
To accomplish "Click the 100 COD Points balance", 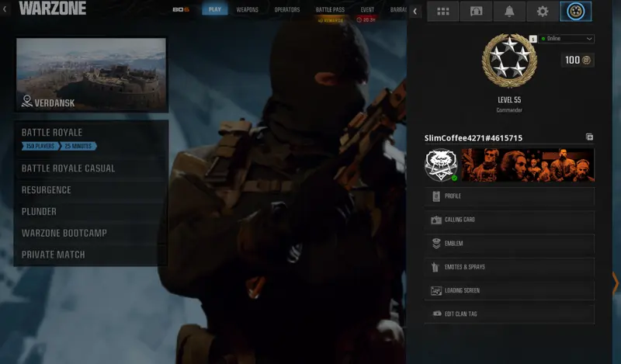I will pyautogui.click(x=577, y=60).
